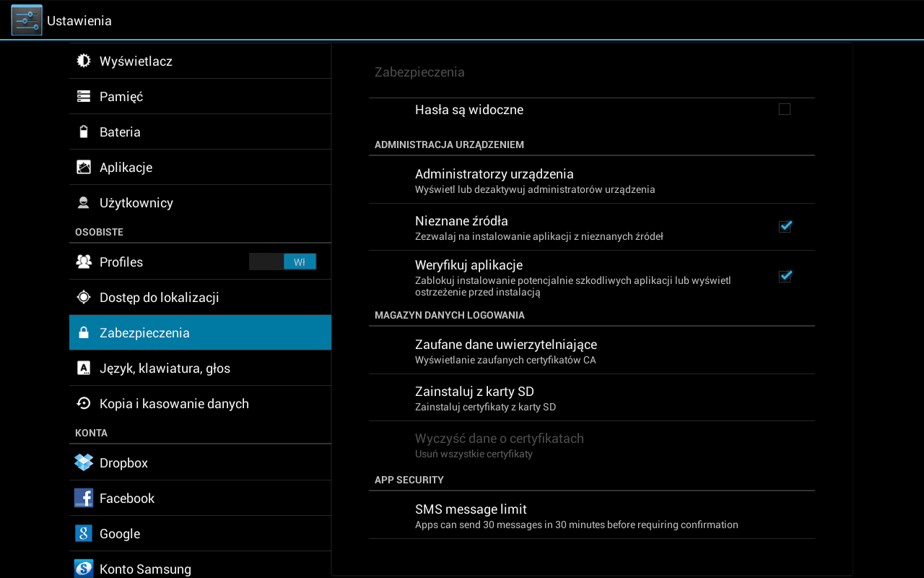Disable the Weryfikuj aplikacje checkbox
The image size is (924, 578).
pos(785,276)
